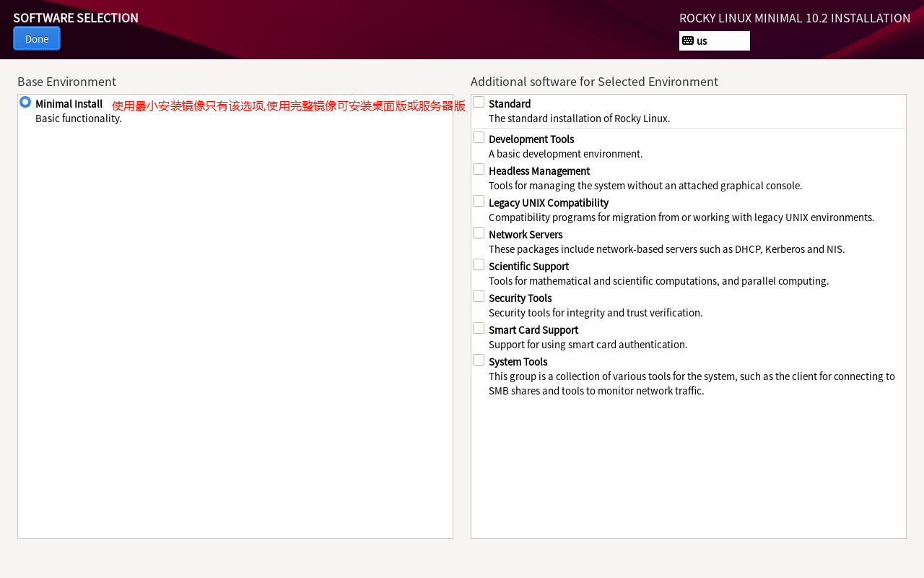This screenshot has width=924, height=578.
Task: Check the Development Tools checkbox
Action: click(x=479, y=137)
